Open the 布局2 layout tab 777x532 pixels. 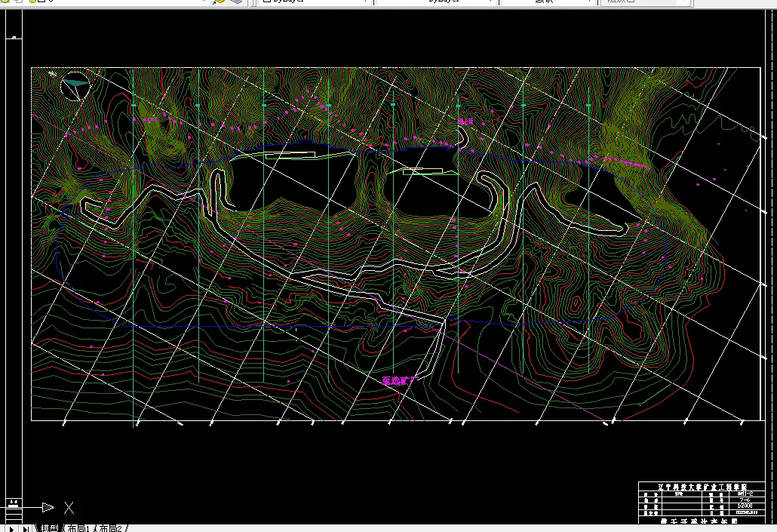click(110, 528)
